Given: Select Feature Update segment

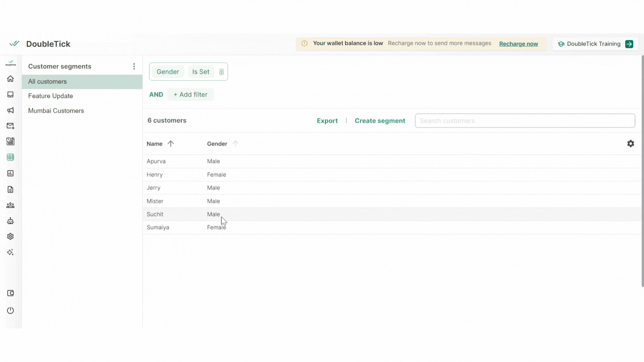Looking at the screenshot, I should [51, 96].
